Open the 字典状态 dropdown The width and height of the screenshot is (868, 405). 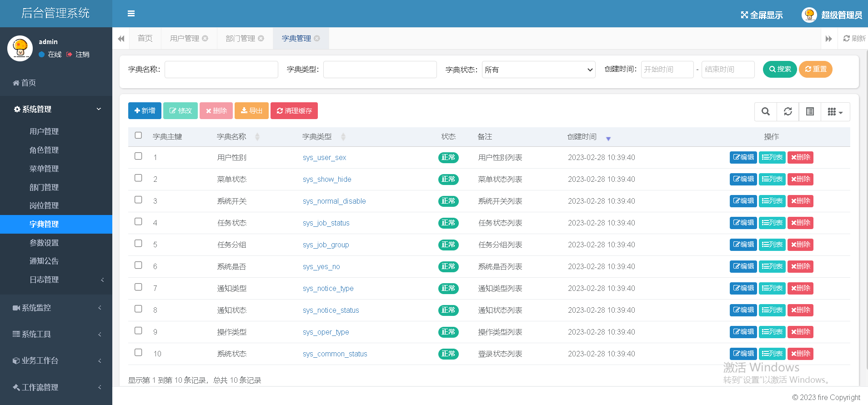539,70
